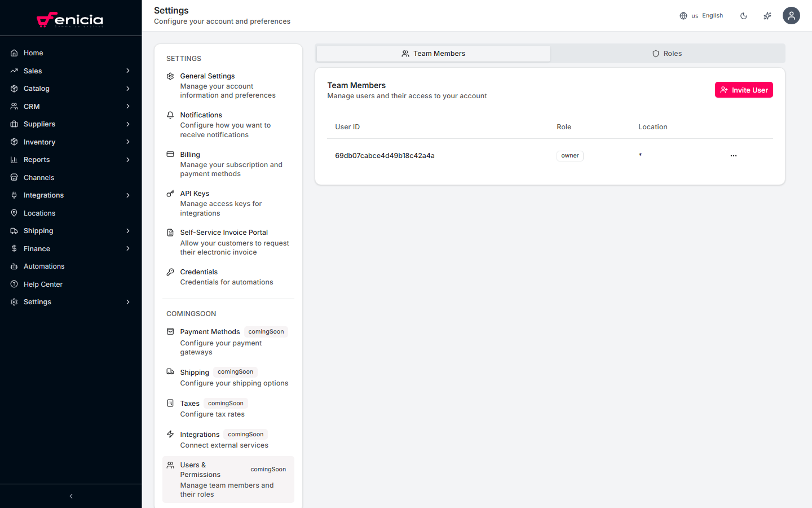Click the Invite User button
Image resolution: width=812 pixels, height=508 pixels.
click(x=744, y=89)
